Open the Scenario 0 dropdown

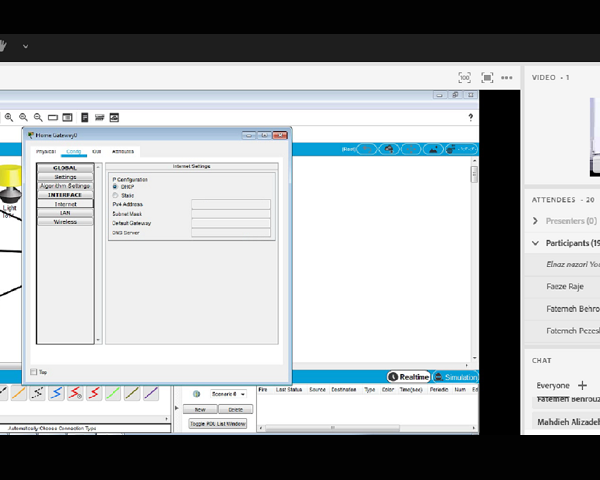click(x=228, y=394)
